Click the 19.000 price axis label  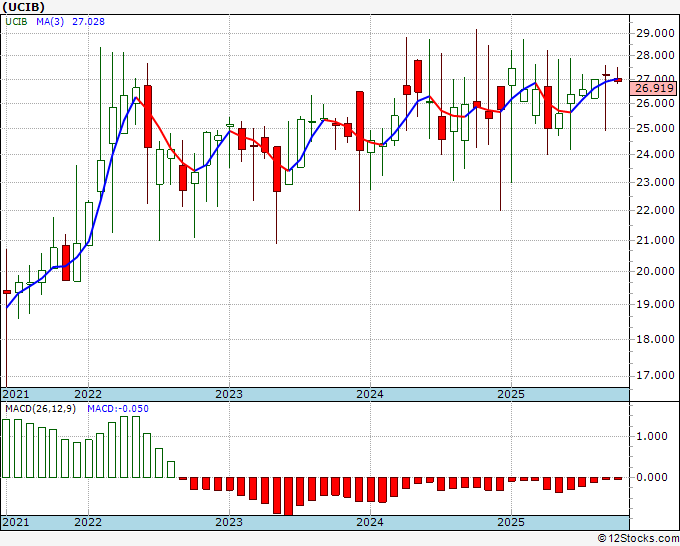pyautogui.click(x=655, y=304)
